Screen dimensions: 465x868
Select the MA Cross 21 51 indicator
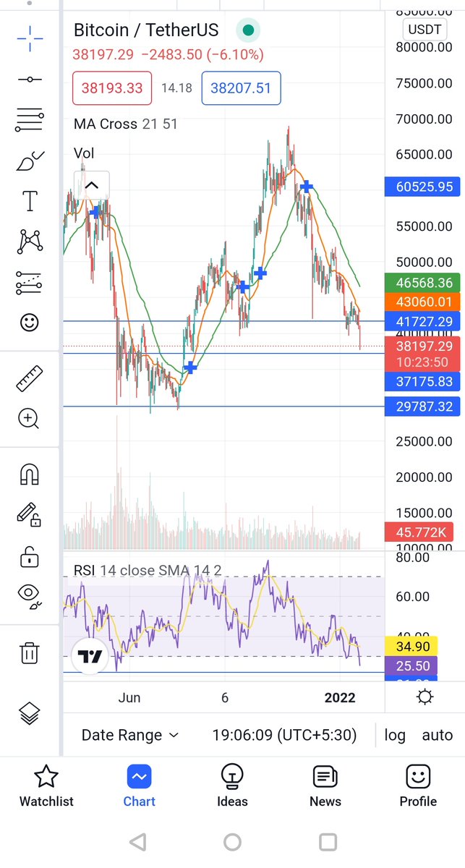pos(126,124)
